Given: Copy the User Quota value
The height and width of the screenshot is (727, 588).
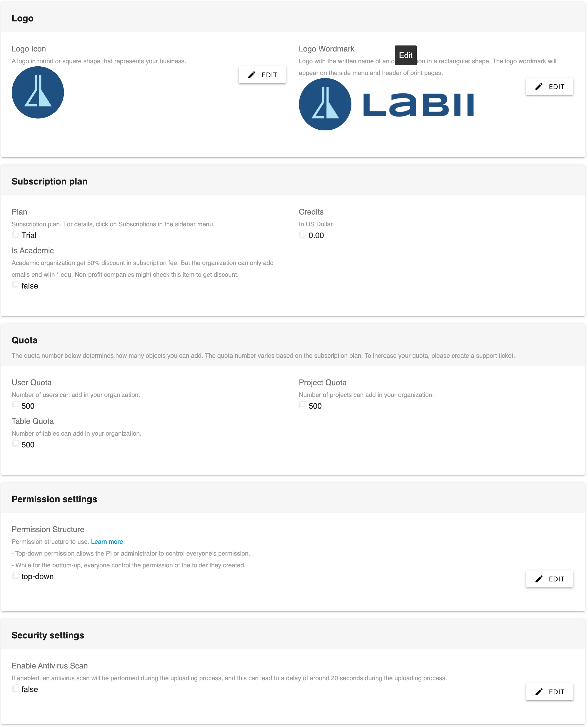Looking at the screenshot, I should coord(15,405).
